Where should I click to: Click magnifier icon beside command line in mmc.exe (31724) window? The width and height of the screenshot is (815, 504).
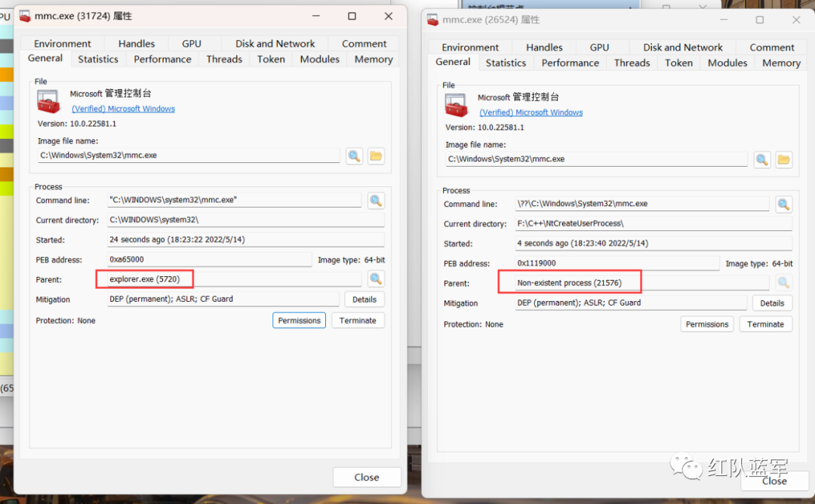click(x=376, y=200)
